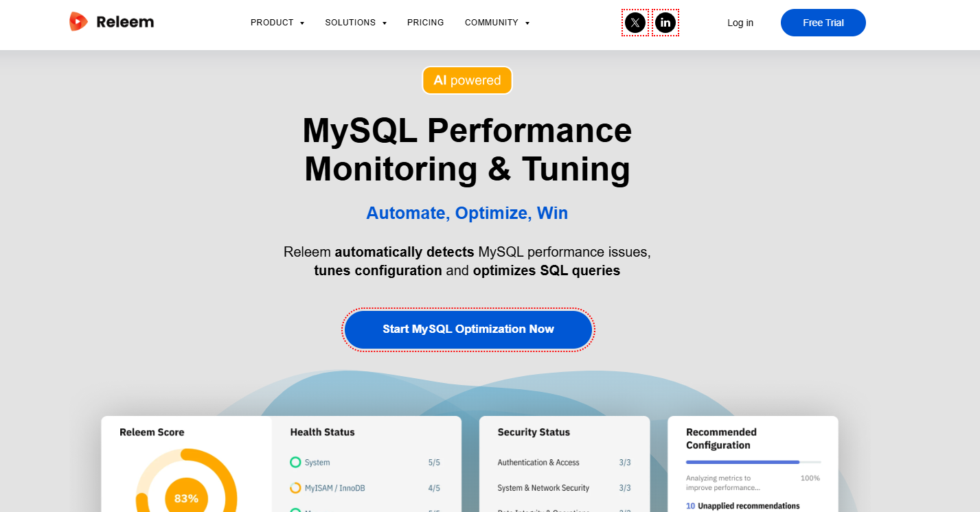Select the "System & Network Security" row label

click(543, 488)
